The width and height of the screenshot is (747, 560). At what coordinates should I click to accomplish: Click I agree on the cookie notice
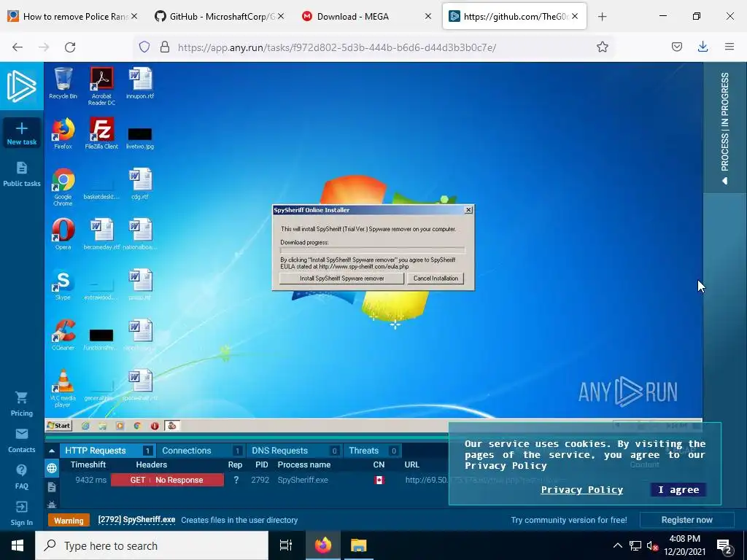point(678,489)
